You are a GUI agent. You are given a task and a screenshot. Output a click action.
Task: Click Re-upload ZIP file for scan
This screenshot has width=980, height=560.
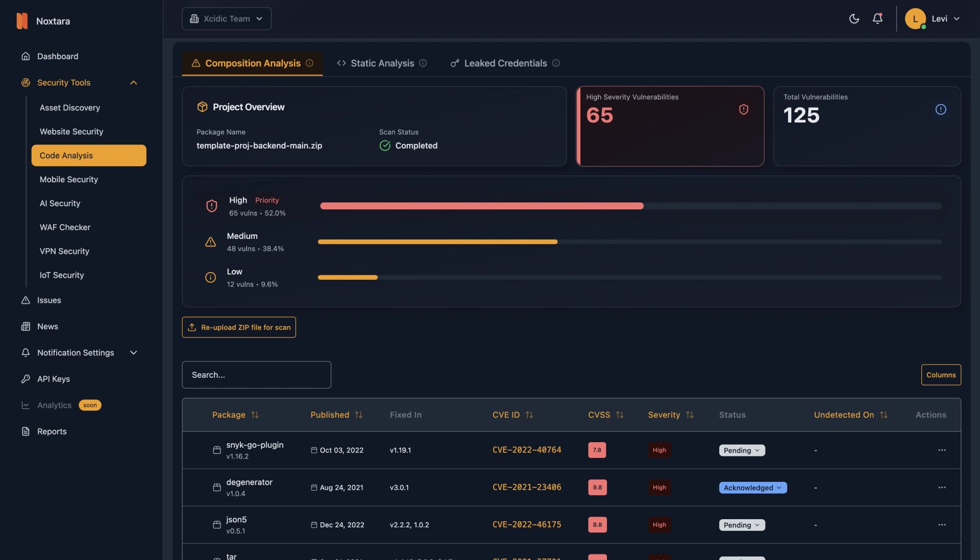coord(239,327)
